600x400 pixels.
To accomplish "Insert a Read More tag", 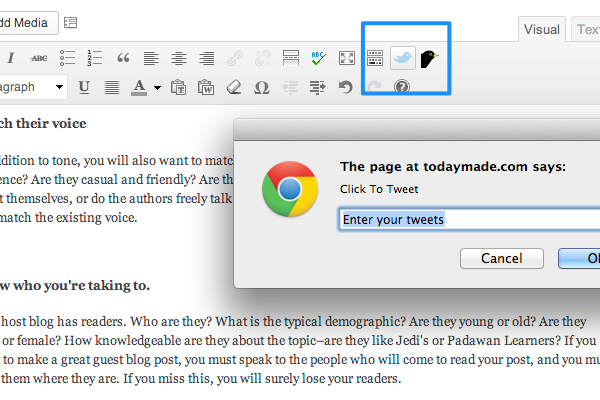I will 291,58.
